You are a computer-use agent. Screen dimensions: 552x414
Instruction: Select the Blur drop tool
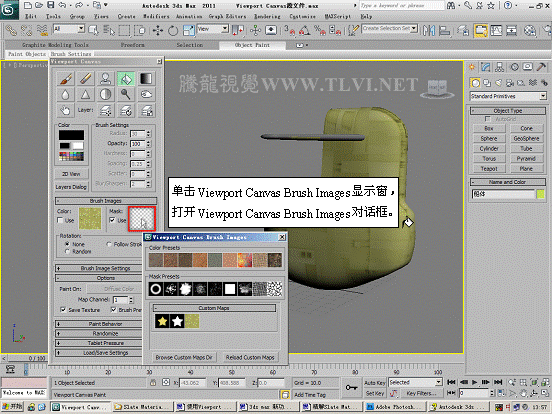coord(65,94)
